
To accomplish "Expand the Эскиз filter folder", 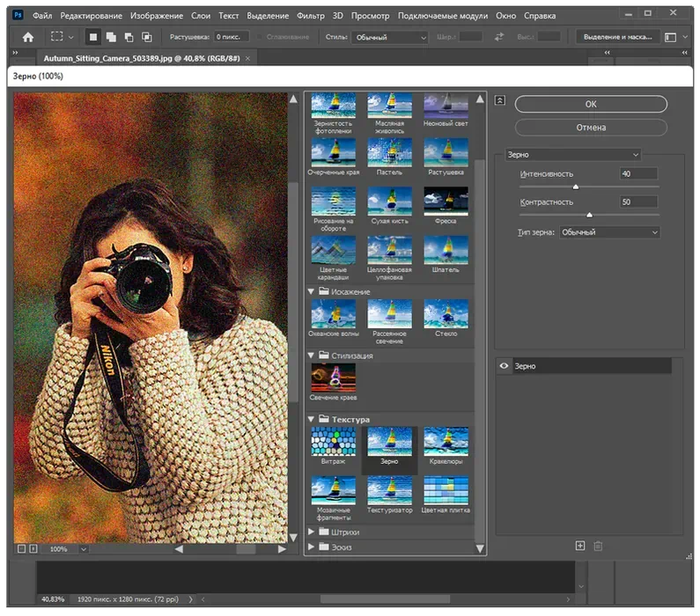I will 312,547.
